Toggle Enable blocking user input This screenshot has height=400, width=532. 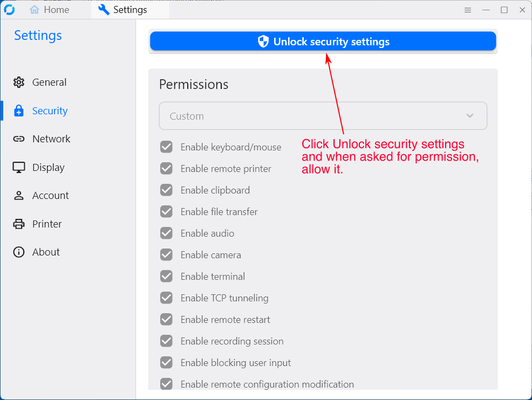(x=166, y=362)
